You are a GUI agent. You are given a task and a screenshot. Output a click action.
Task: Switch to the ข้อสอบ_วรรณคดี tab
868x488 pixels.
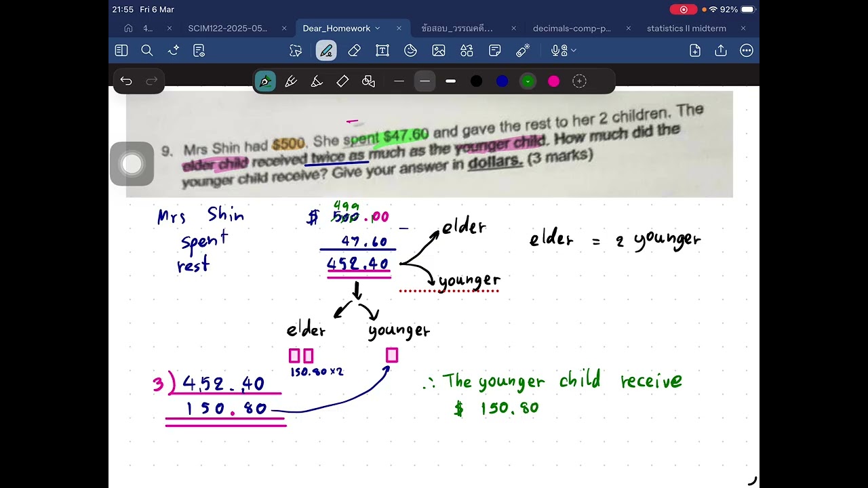(457, 28)
